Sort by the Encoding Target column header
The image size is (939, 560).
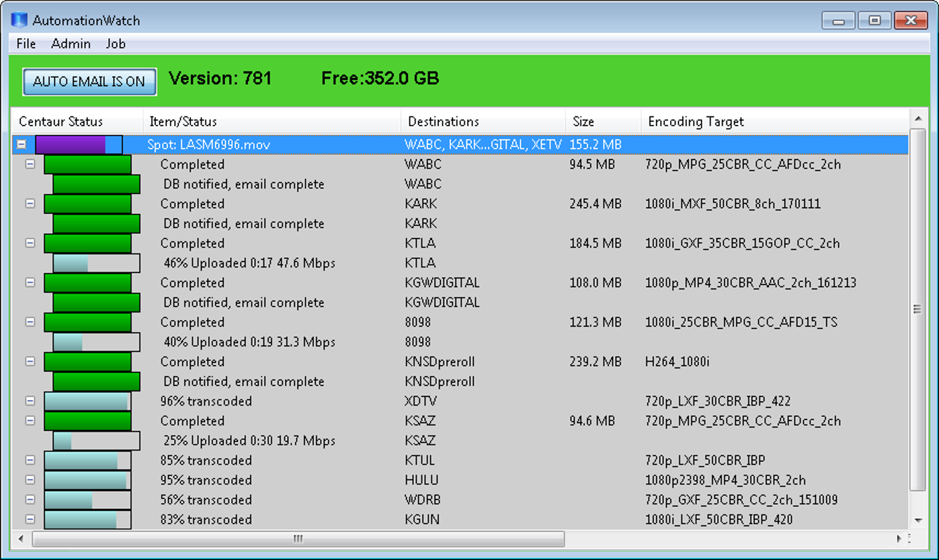[775, 121]
